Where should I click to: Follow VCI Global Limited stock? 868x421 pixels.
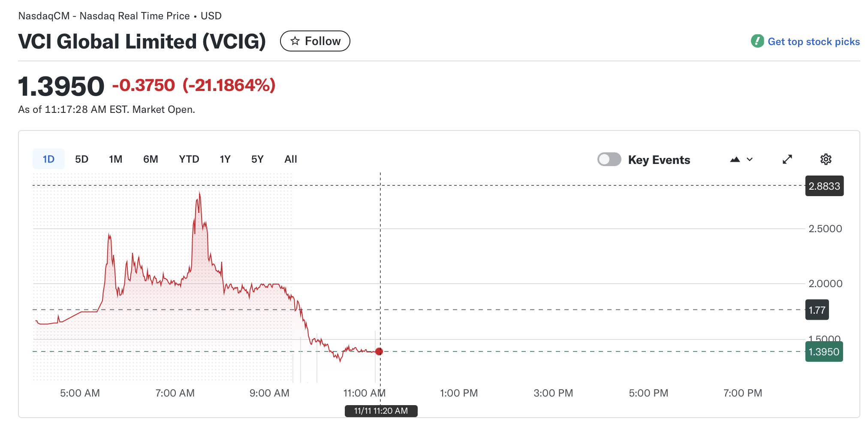click(x=315, y=41)
